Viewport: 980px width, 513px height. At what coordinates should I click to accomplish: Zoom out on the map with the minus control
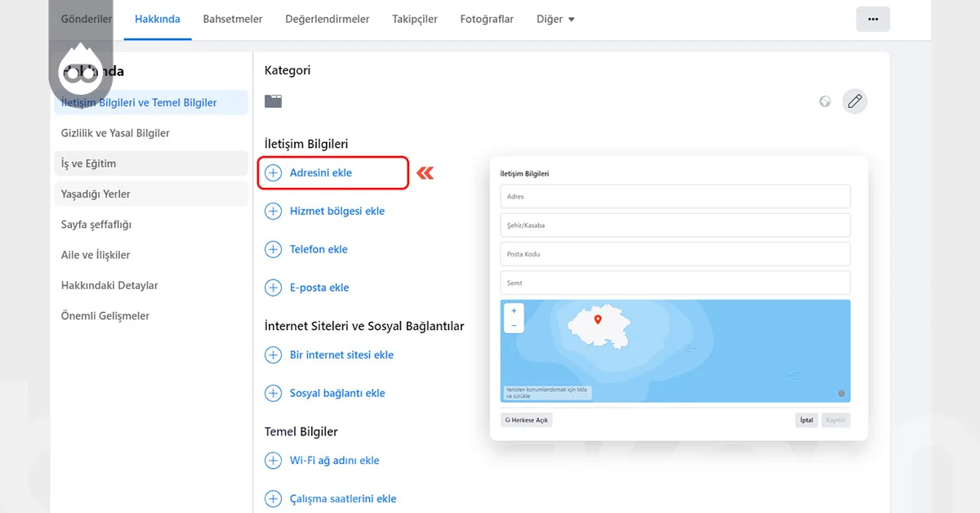coord(513,324)
